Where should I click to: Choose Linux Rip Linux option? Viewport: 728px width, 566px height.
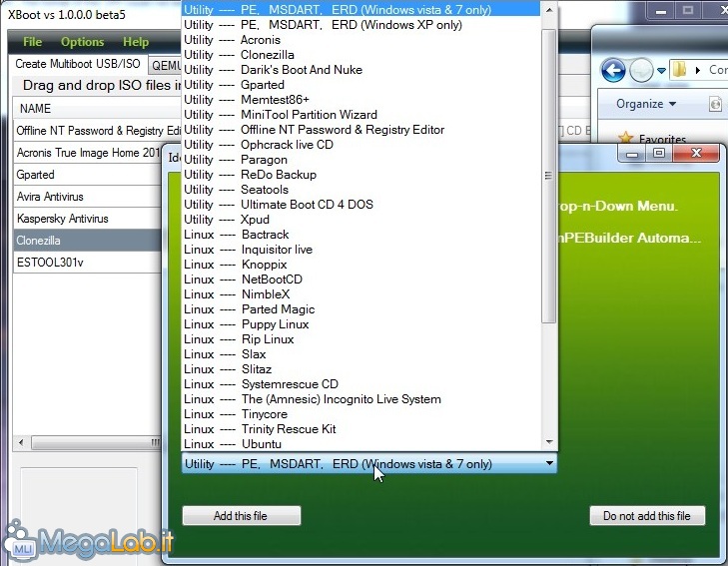pyautogui.click(x=362, y=339)
